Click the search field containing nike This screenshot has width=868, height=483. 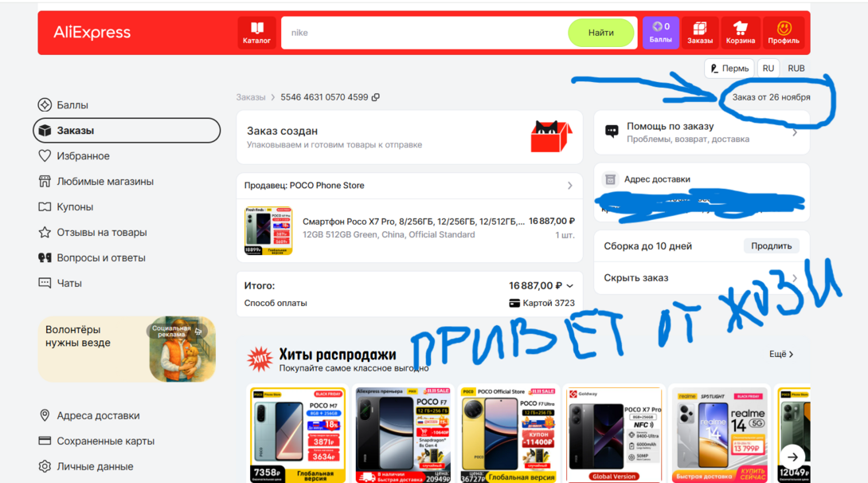[422, 33]
